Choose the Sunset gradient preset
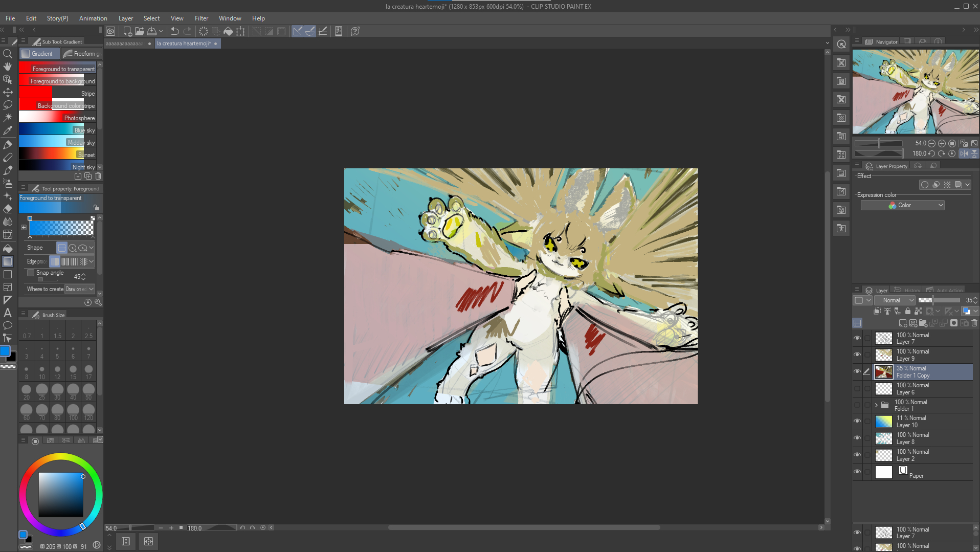Screen dimensions: 980x552 coord(57,154)
